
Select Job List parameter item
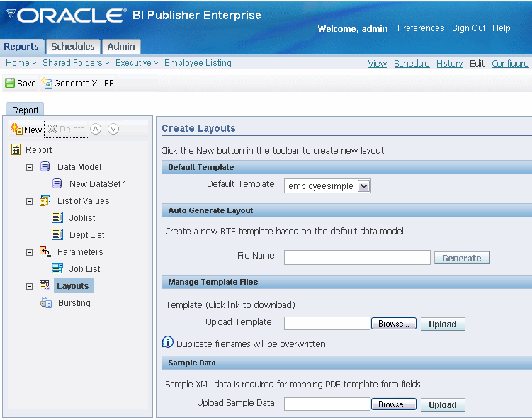[84, 268]
